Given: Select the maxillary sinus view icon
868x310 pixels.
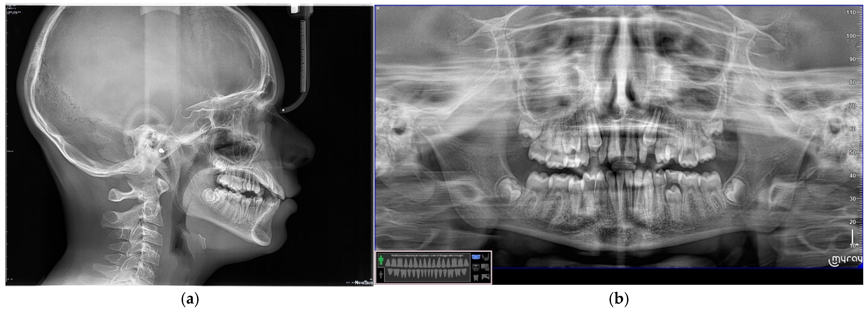Looking at the screenshot, I should tap(476, 267).
